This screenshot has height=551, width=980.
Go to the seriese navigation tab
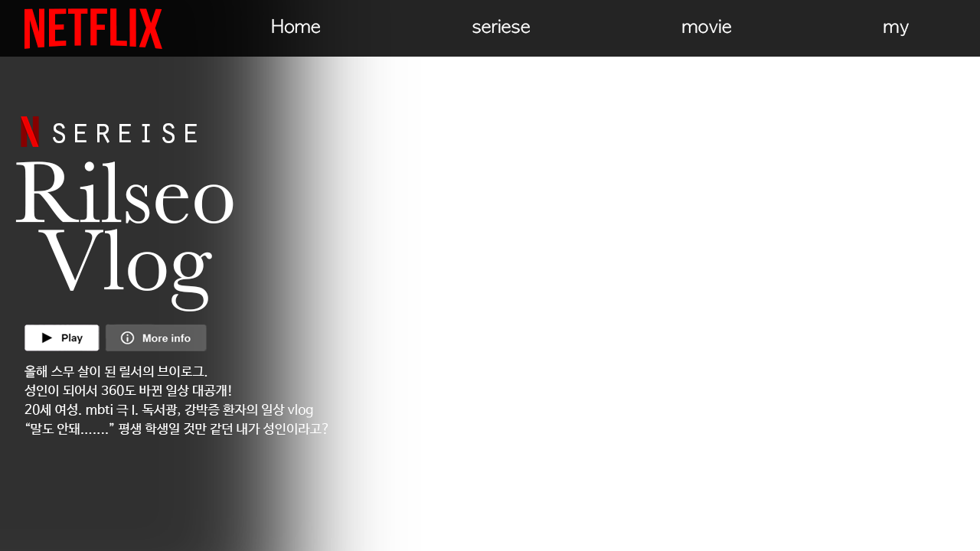tap(501, 27)
